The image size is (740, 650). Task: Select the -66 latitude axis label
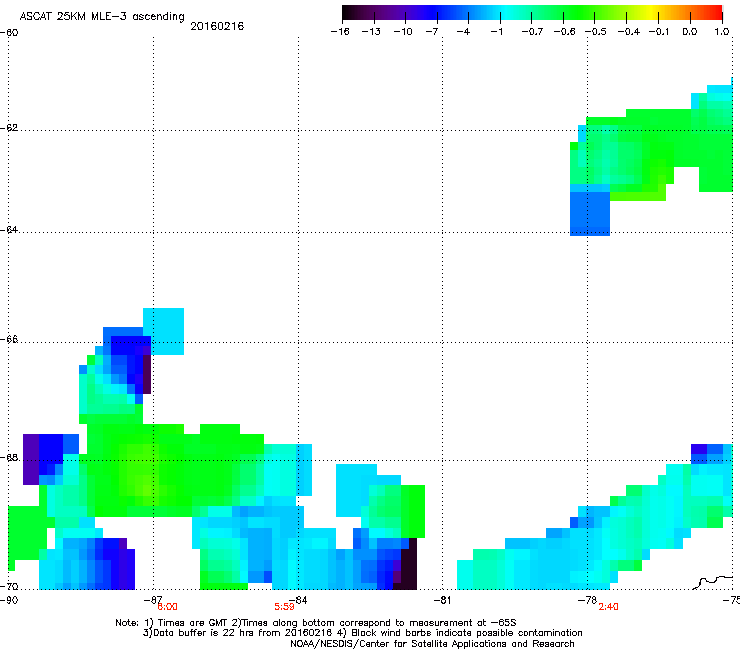(x=9, y=340)
